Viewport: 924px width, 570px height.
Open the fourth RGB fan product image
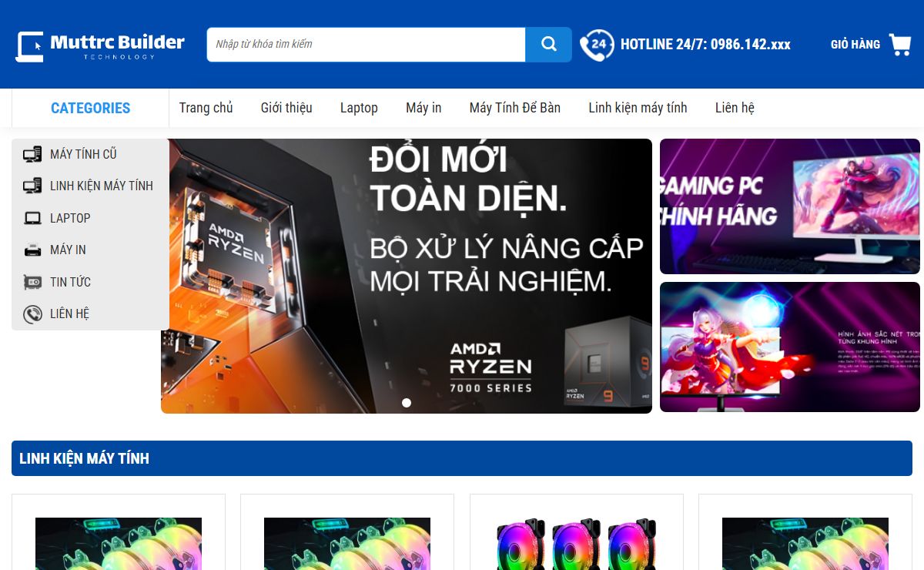(x=805, y=544)
